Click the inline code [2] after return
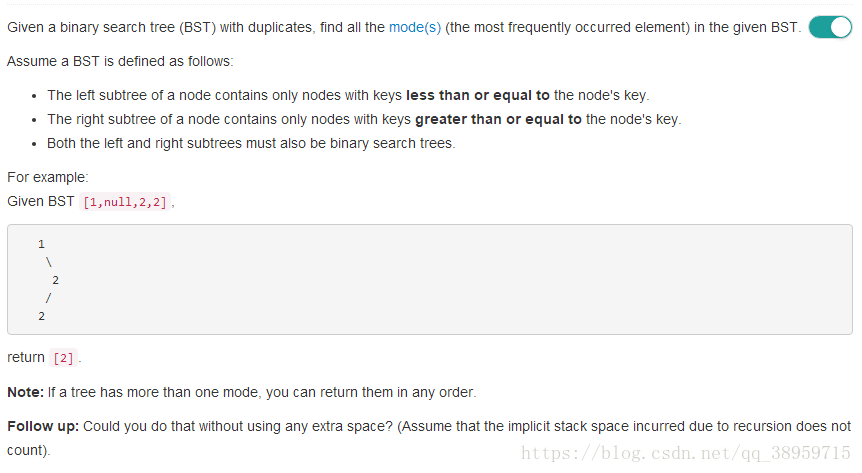Screen dimensions: 862x473 coord(63,358)
